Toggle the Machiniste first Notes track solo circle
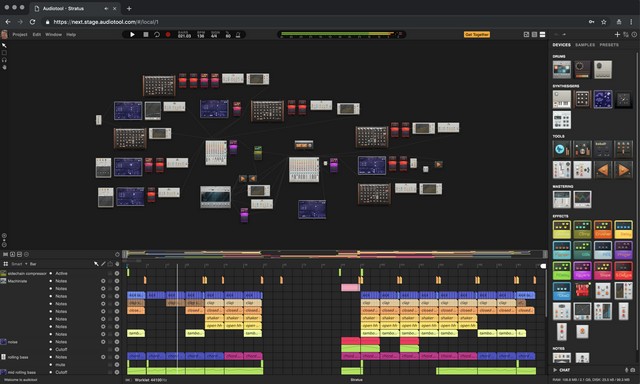Viewport: 640px width, 384px height. point(103,281)
